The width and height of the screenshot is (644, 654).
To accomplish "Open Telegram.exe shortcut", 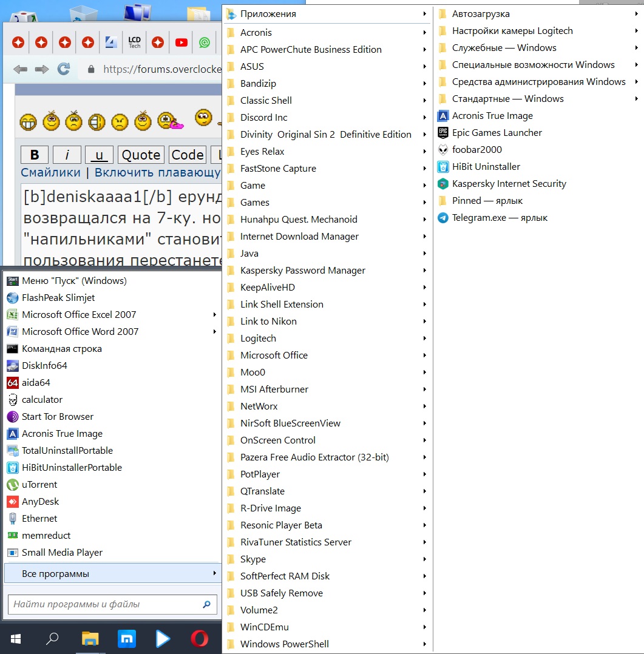I will (x=538, y=217).
